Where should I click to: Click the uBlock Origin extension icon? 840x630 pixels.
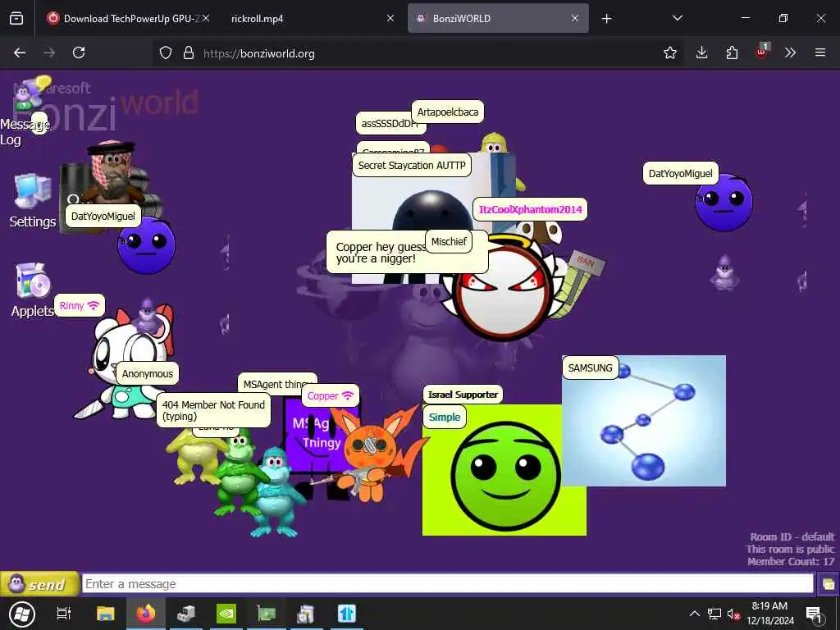(761, 52)
